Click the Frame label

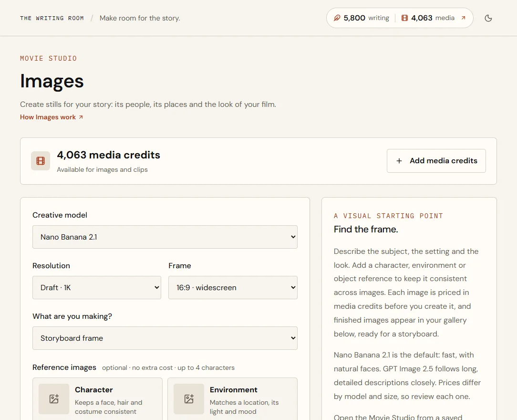[x=180, y=265]
